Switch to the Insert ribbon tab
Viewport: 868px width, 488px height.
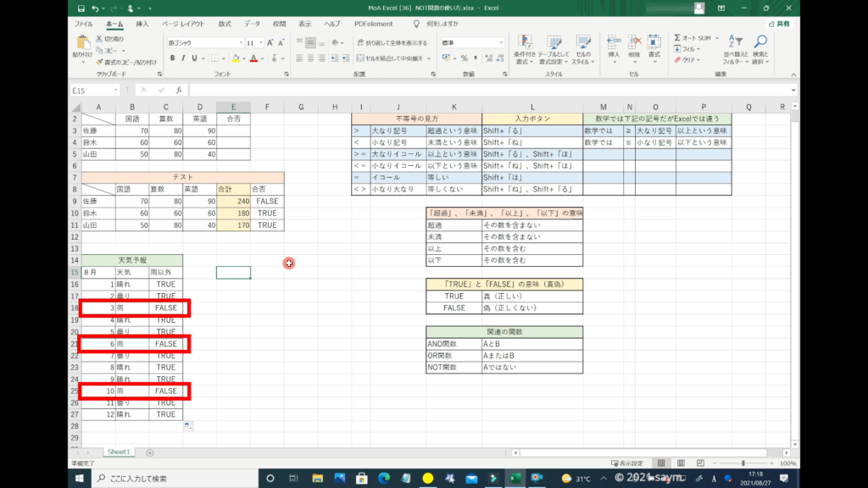coord(142,25)
